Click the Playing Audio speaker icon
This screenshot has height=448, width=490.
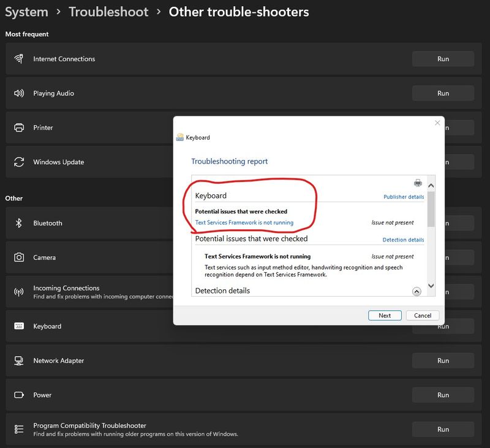tap(19, 93)
